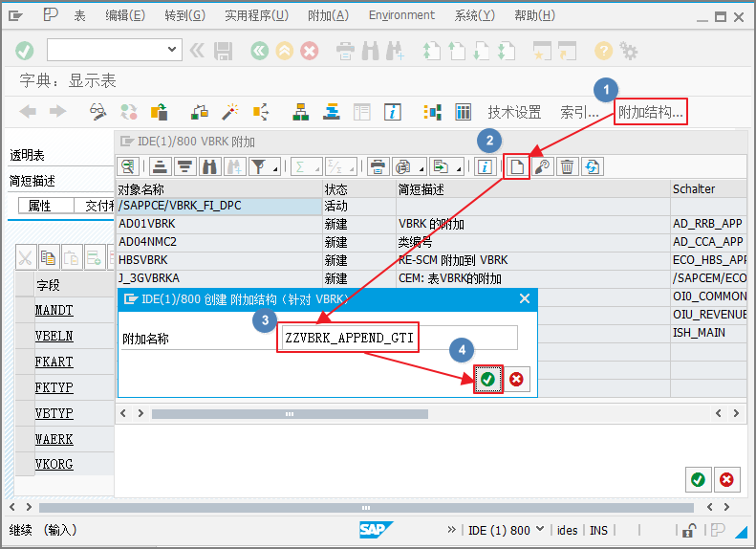Click the info icon in append toolbar
The width and height of the screenshot is (756, 549).
[x=485, y=167]
